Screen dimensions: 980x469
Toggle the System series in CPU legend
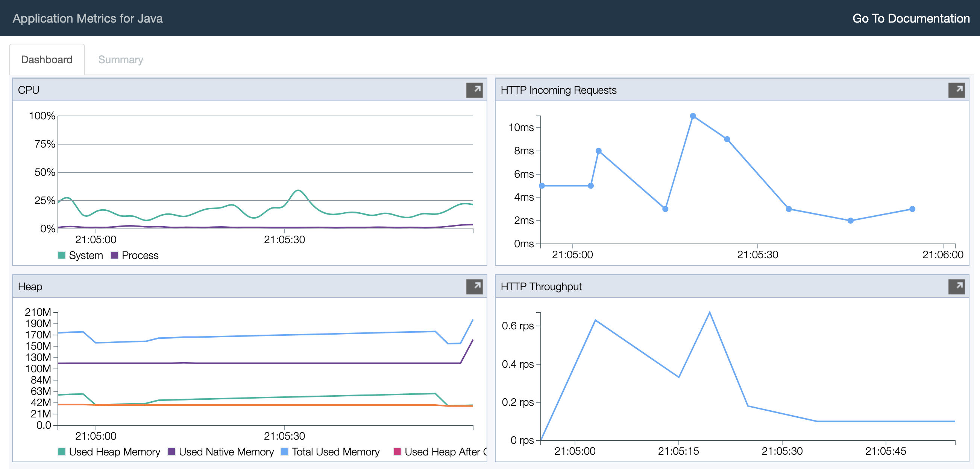tap(62, 255)
